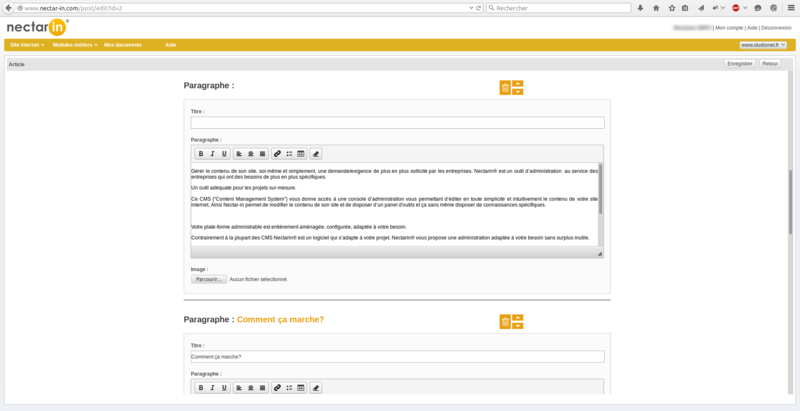Justify text in the first paragraph editor

(x=262, y=153)
